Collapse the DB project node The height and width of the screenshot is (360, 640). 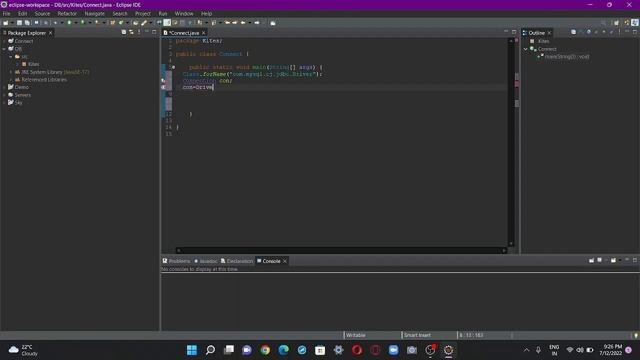coord(4,49)
